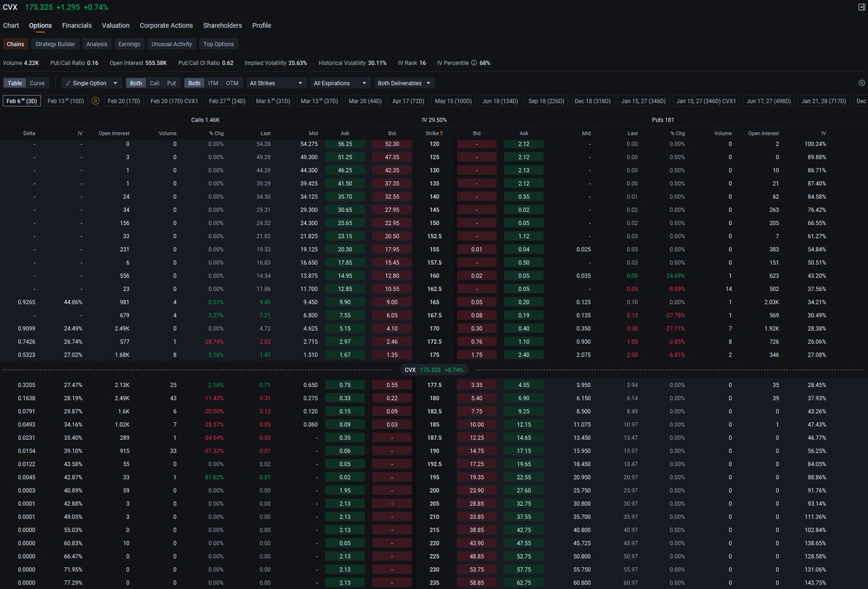Click the IV Percentile info icon
The image size is (868, 589).
(474, 63)
